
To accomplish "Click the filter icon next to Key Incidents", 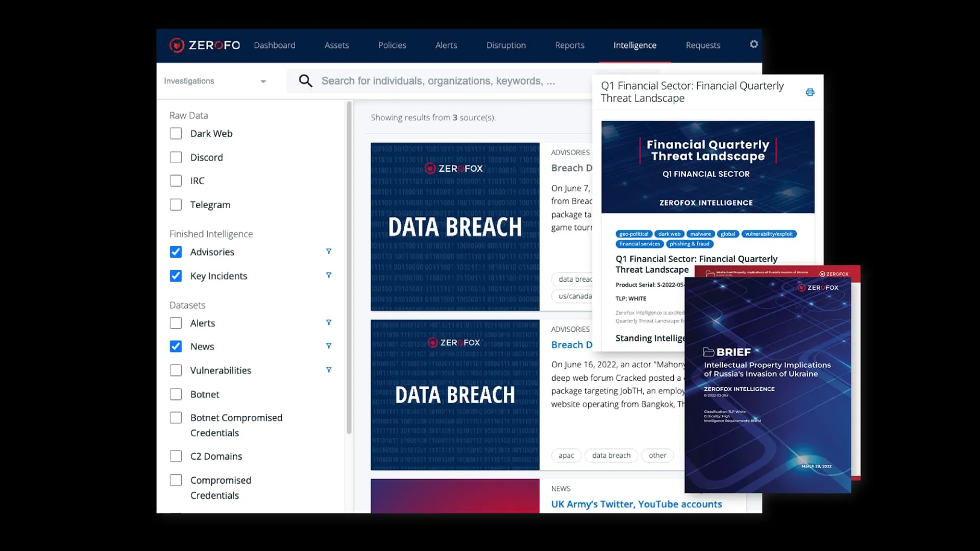I will point(329,275).
